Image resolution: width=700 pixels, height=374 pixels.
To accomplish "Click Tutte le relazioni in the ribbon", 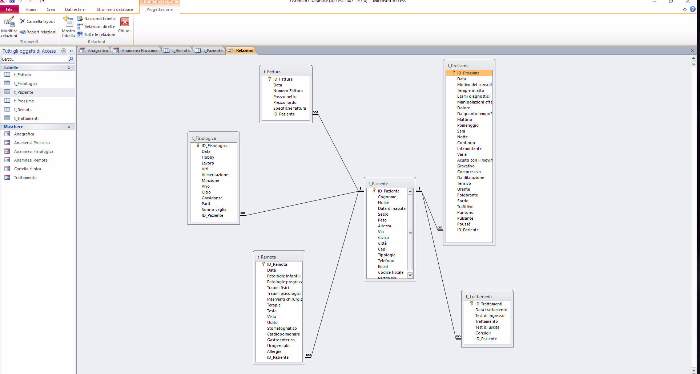I will click(96, 34).
